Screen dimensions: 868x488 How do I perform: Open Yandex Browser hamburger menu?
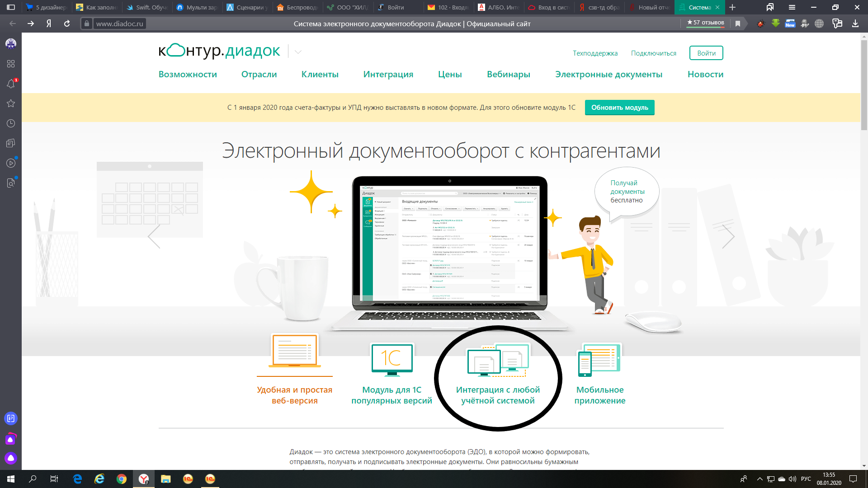(792, 7)
